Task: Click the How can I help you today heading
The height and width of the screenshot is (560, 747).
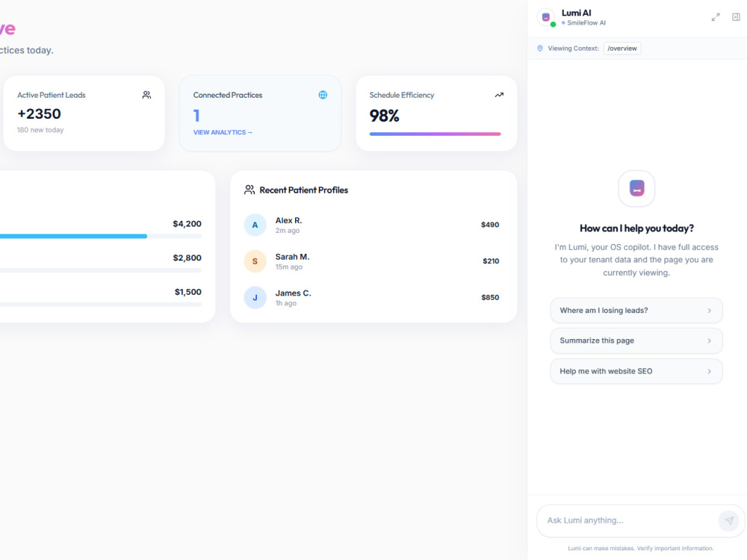Action: click(636, 228)
